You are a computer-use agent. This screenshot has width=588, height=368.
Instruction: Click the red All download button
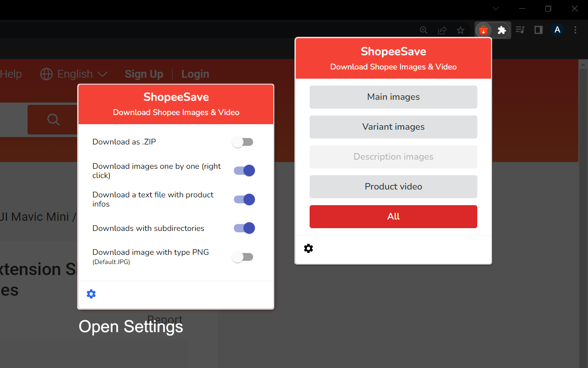click(393, 216)
